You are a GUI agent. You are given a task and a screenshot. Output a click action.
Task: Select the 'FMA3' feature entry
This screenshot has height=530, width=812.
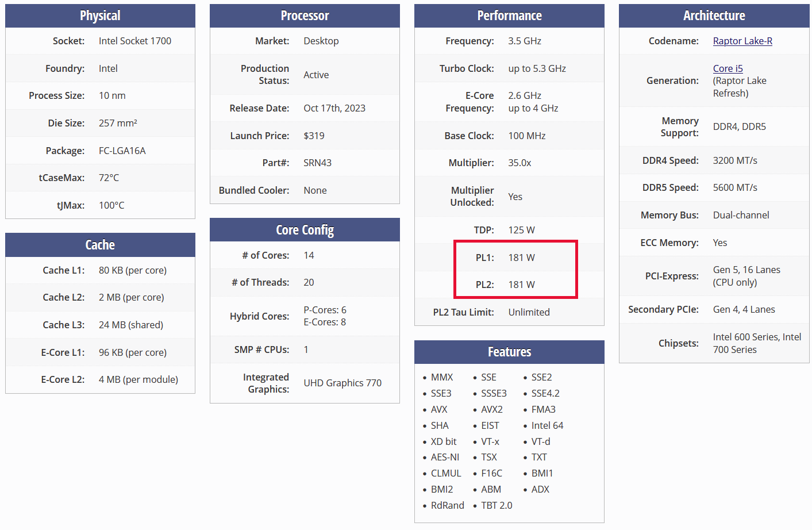(544, 409)
